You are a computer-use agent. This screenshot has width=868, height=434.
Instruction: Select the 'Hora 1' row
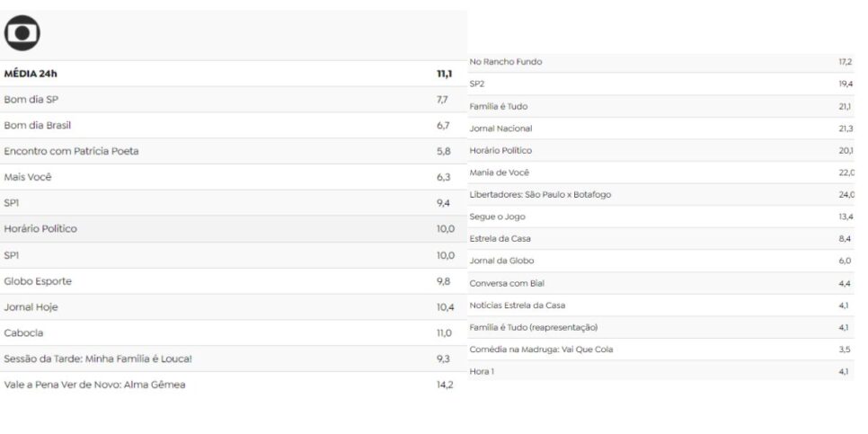click(x=661, y=371)
